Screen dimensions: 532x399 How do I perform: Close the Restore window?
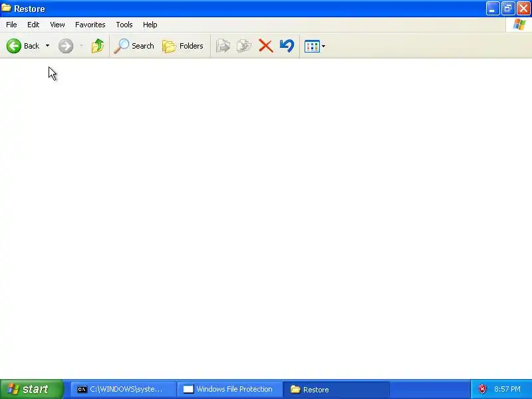click(x=523, y=9)
